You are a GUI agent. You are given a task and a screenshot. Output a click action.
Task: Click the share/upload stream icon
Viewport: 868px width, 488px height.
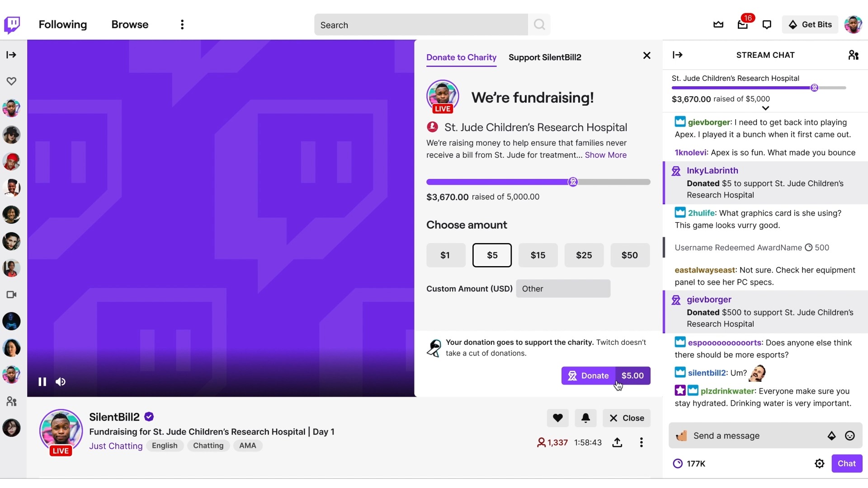click(617, 442)
